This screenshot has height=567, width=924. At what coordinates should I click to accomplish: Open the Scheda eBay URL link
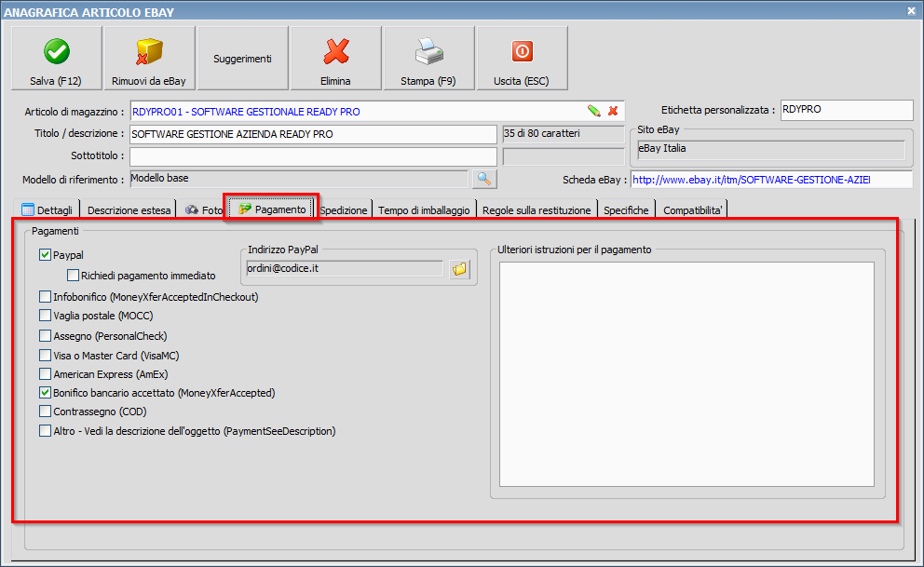(771, 180)
